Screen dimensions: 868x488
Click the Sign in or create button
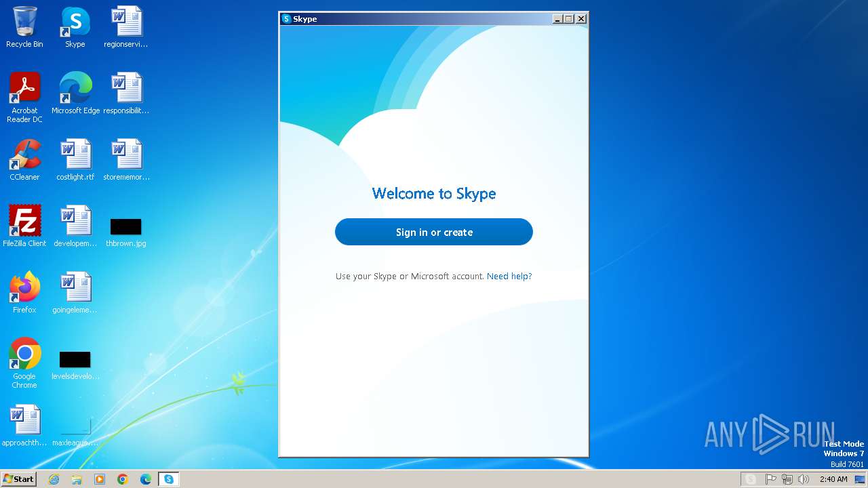point(434,232)
